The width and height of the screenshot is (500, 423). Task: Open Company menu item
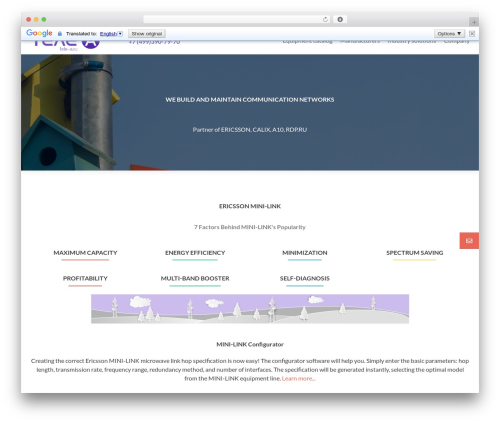[456, 41]
